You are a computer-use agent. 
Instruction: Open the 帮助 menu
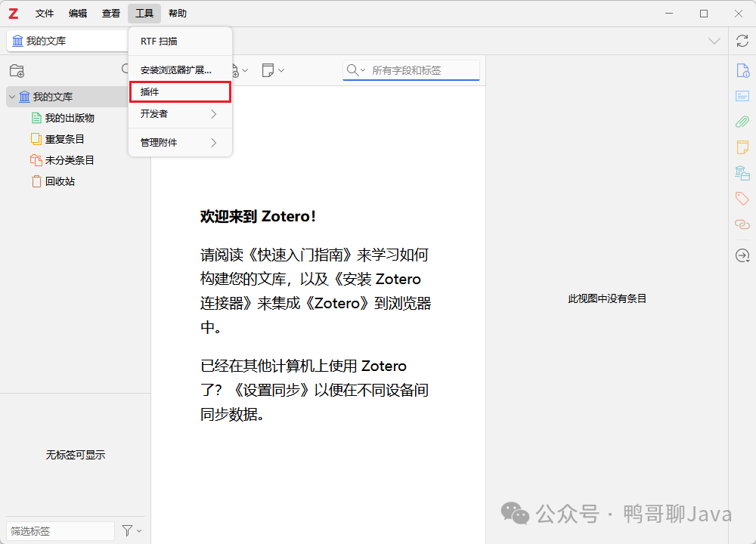point(178,14)
